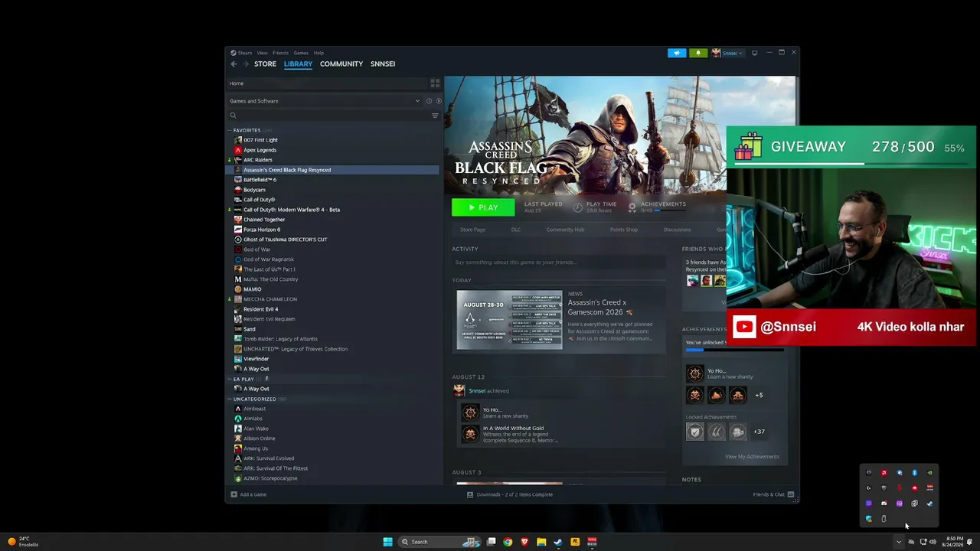This screenshot has width=980, height=551.
Task: Click the green PLAY button
Action: (483, 207)
